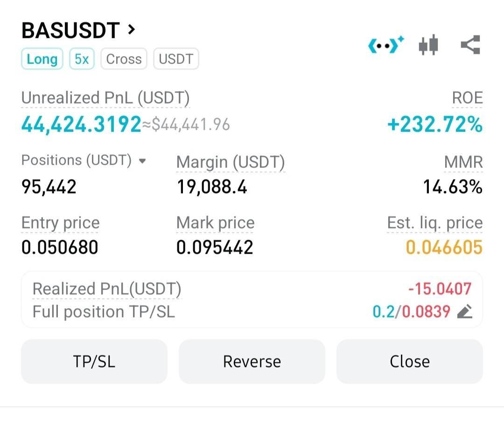Open BASUSDT pair details chevron
504x434 pixels.
(x=132, y=30)
